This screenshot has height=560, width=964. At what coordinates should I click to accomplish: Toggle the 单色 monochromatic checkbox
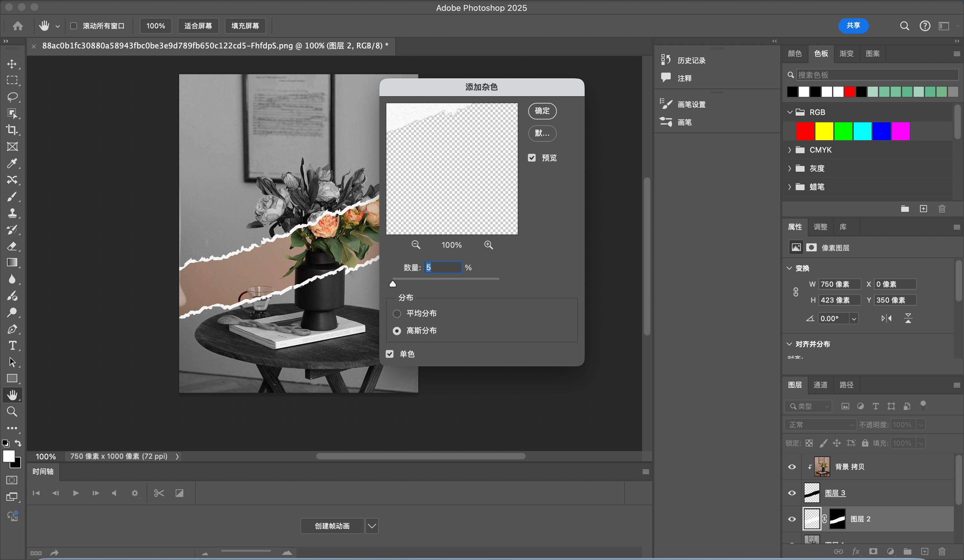tap(390, 354)
